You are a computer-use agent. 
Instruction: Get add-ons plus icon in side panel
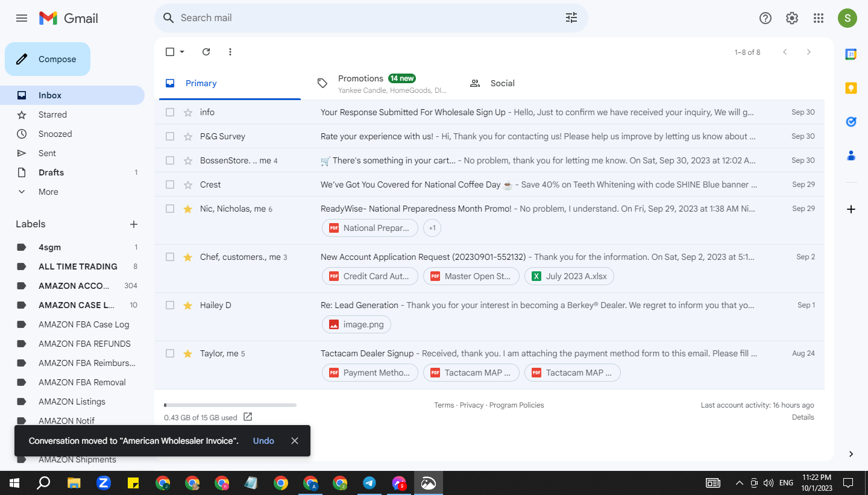(x=851, y=209)
